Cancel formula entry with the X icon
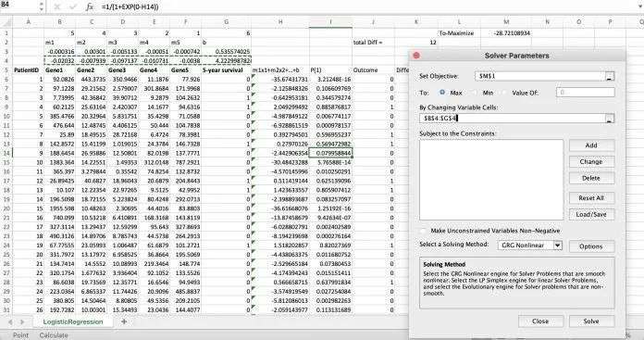Viewport: 644px width, 340px height. pyautogui.click(x=57, y=7)
